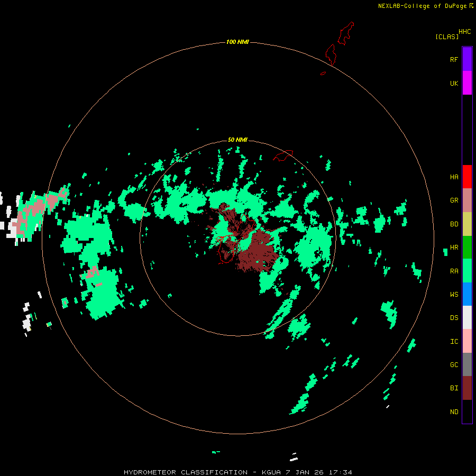Click the GR legend label
476x476 pixels.
click(x=454, y=200)
